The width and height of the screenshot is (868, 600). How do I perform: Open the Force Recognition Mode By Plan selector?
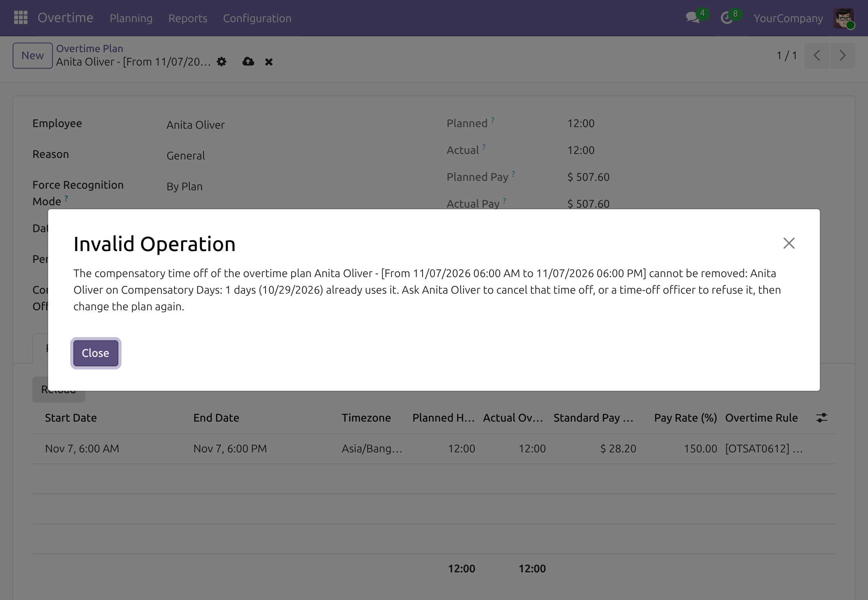(185, 186)
